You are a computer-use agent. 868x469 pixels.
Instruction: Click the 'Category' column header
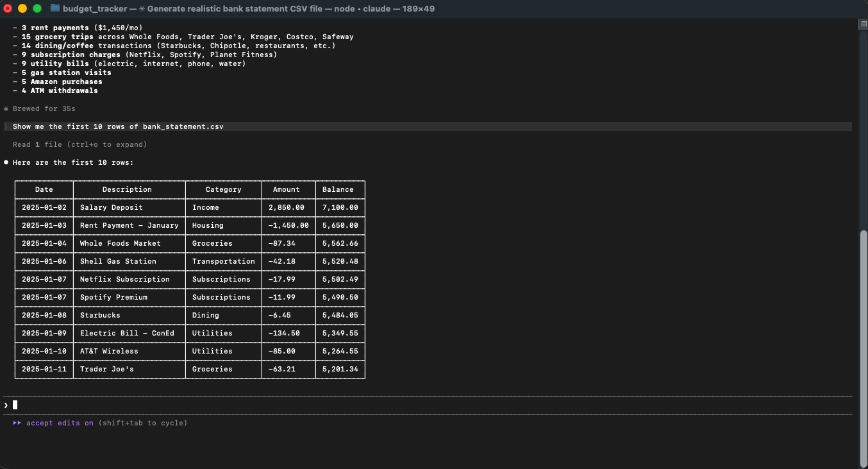coord(223,189)
